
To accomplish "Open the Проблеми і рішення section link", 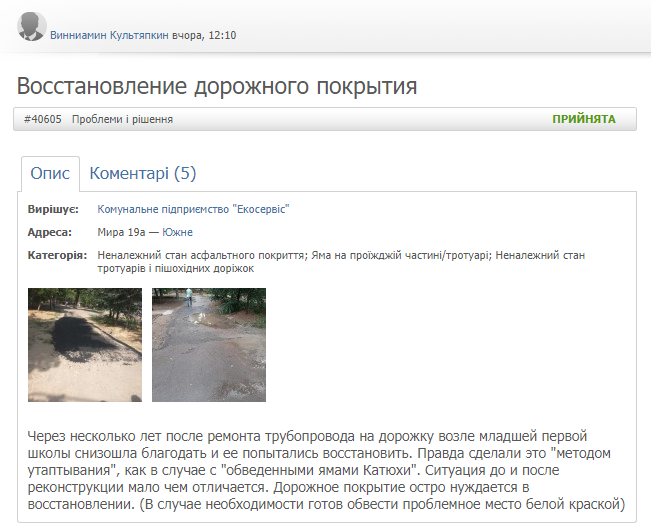I will (x=122, y=119).
